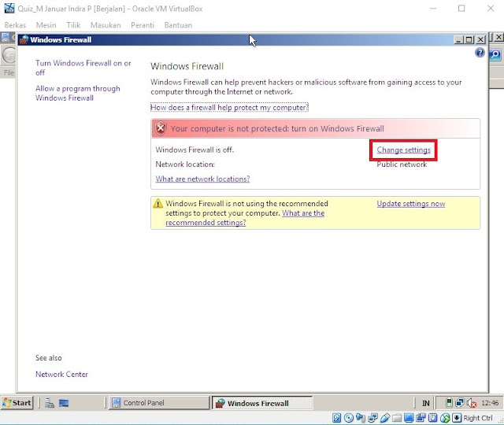This screenshot has height=425, width=504.
Task: Open How does a firewall help link
Action: (229, 107)
